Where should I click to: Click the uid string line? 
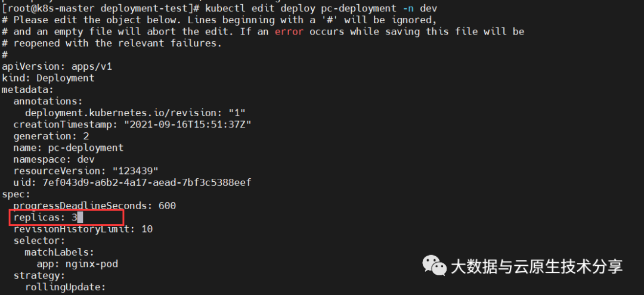click(132, 182)
